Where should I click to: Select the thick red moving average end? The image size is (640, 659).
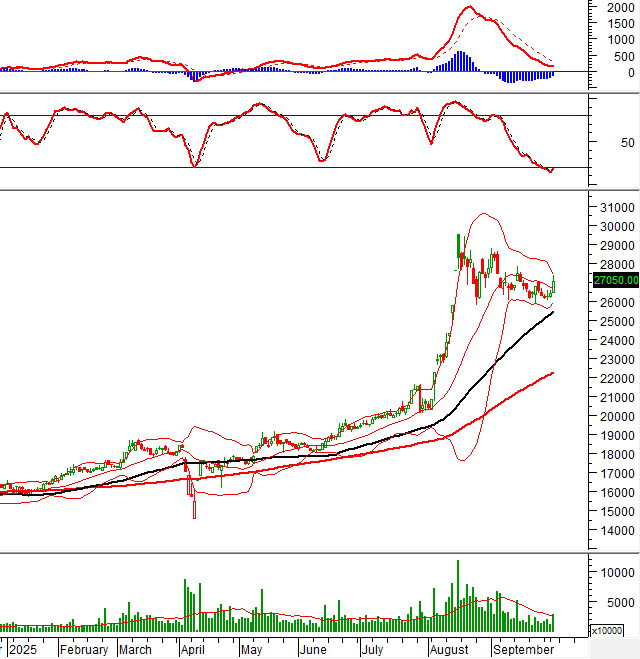click(552, 373)
